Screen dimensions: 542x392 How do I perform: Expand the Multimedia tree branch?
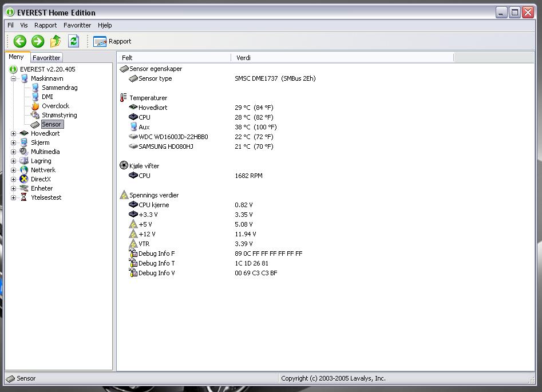tap(13, 152)
